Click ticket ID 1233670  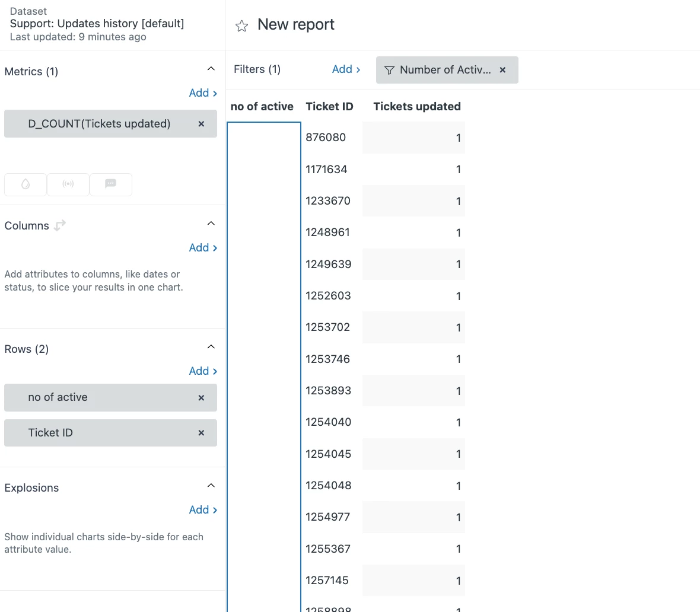point(327,201)
